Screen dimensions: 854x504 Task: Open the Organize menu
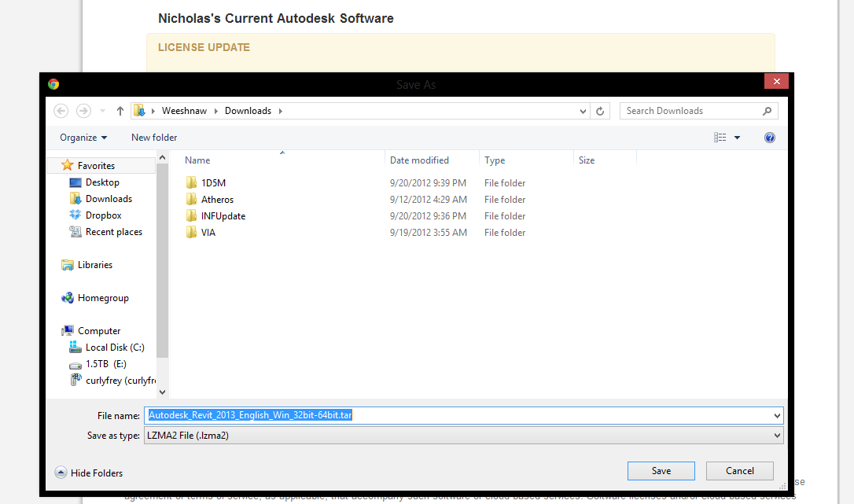pos(83,138)
